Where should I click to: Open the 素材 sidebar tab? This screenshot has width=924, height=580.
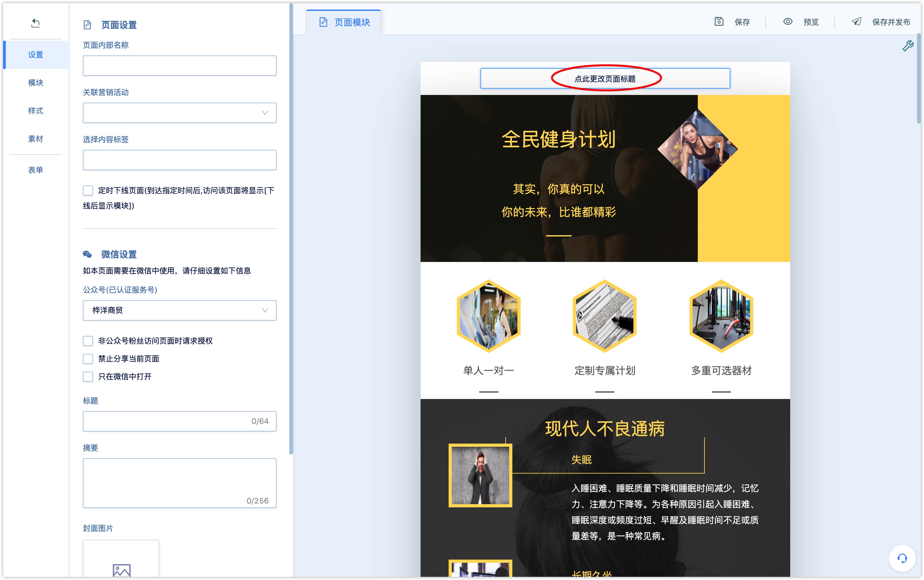tap(36, 139)
